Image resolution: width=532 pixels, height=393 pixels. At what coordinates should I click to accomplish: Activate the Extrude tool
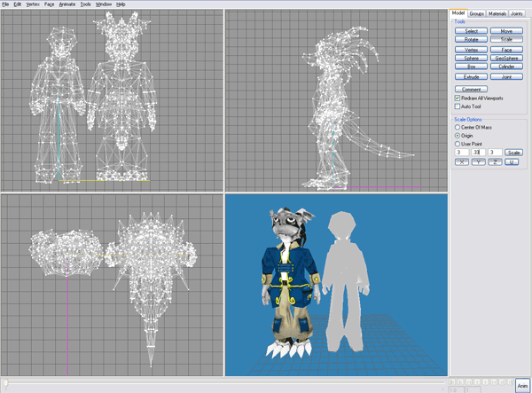point(472,76)
